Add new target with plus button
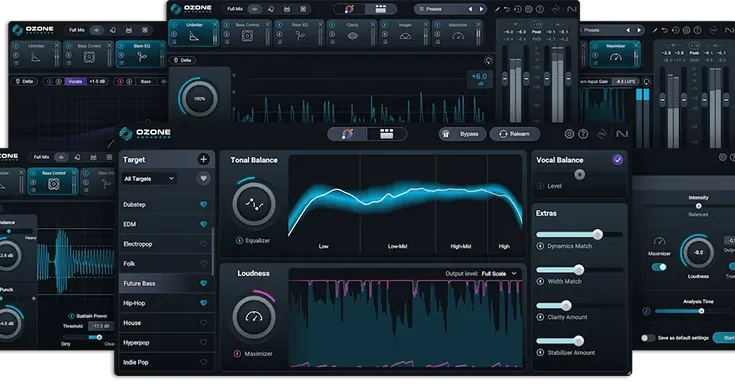The height and width of the screenshot is (384, 735). click(203, 159)
